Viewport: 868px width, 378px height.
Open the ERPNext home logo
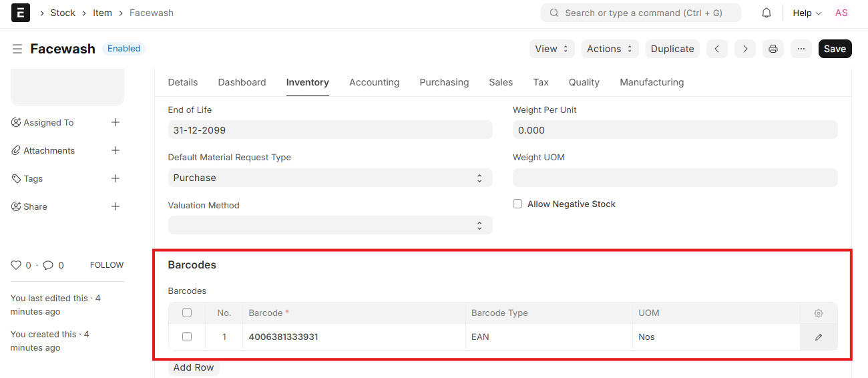click(x=21, y=13)
